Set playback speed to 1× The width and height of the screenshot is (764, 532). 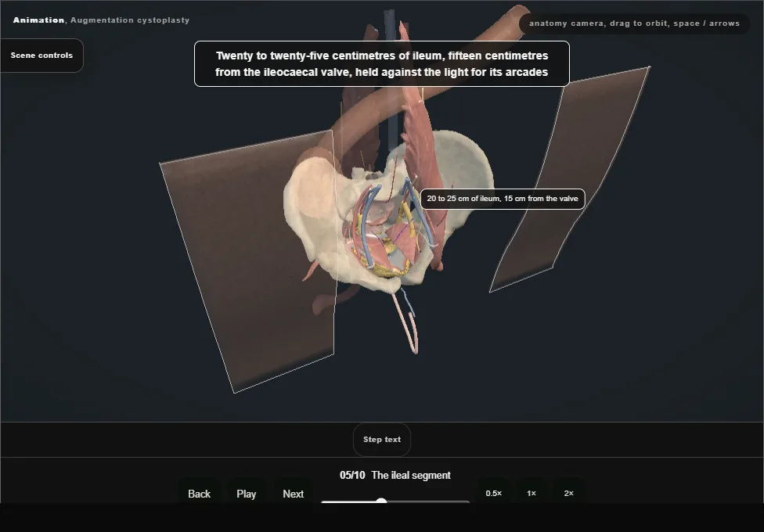tap(531, 493)
